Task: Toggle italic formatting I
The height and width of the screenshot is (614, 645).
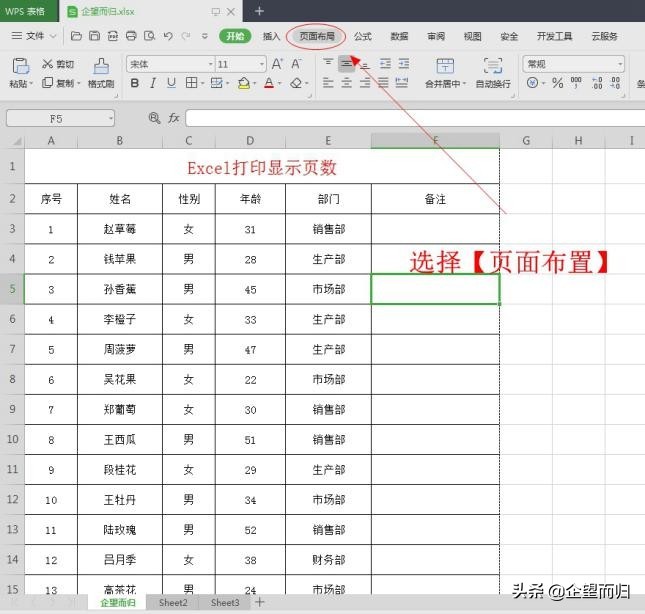Action: (153, 83)
